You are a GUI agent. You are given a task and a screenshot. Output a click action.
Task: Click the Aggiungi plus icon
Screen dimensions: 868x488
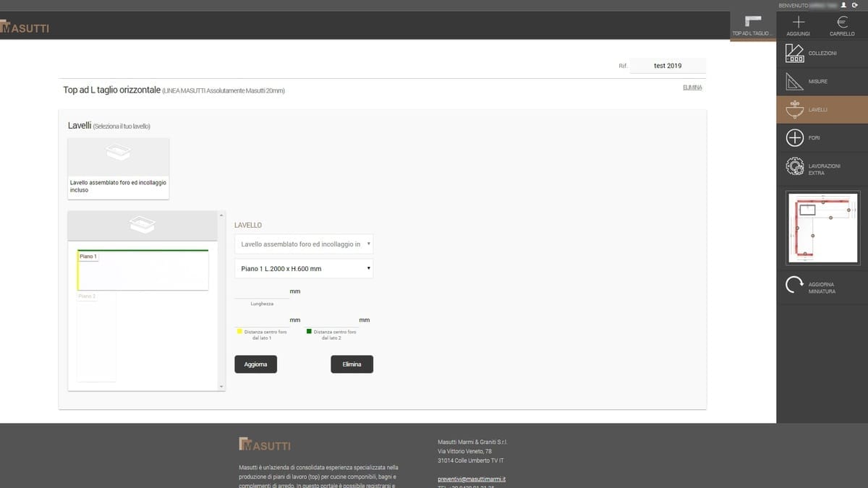pos(798,22)
